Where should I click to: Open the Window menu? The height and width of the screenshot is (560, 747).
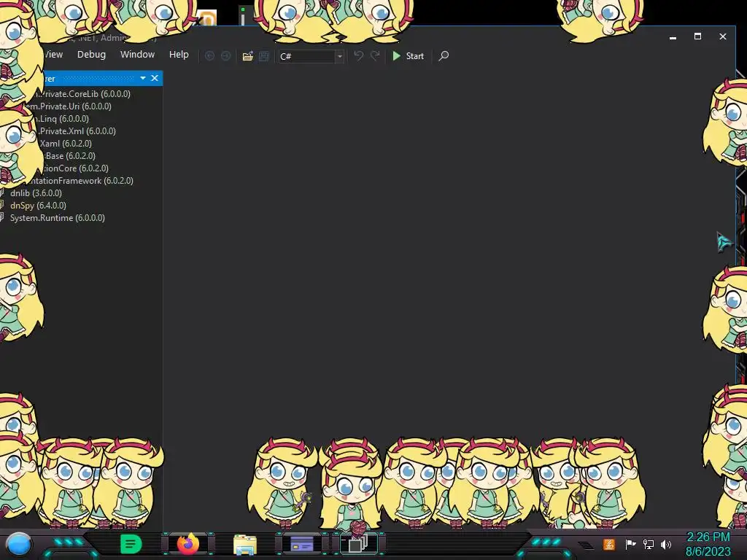pos(137,54)
